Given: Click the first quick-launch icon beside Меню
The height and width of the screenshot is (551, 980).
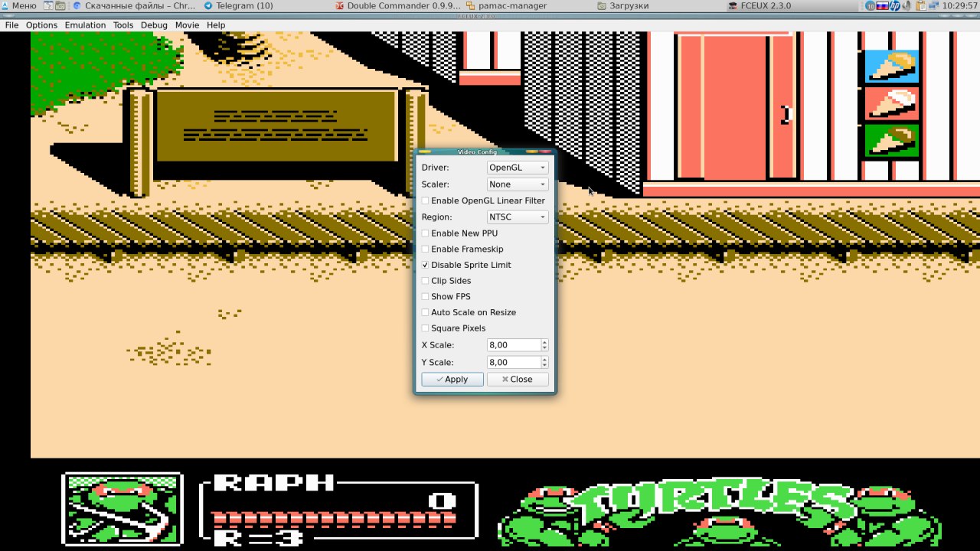Looking at the screenshot, I should [49, 5].
